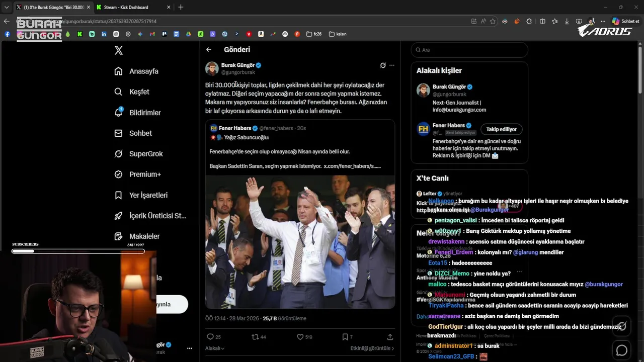Open Kick bookmark in the bookmarks bar
The image size is (644, 362).
[79, 34]
